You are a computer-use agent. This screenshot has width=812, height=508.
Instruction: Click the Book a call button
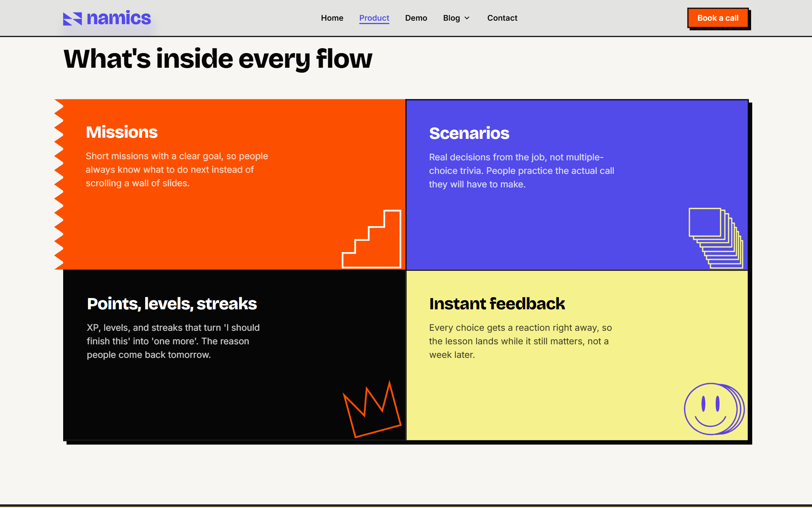(x=718, y=18)
